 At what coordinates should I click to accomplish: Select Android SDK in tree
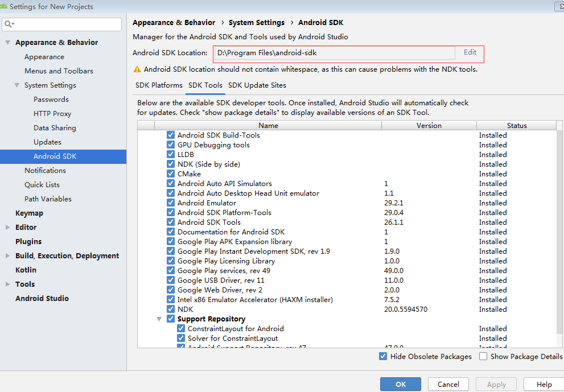pos(63,156)
